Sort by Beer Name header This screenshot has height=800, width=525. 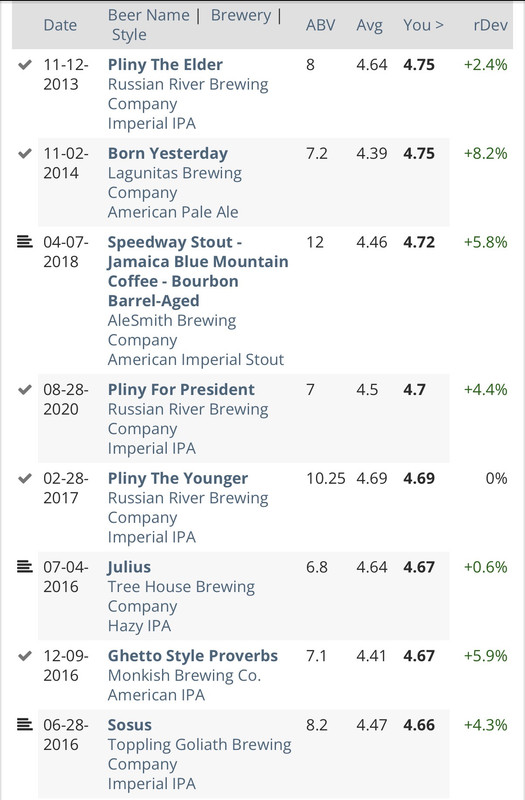pyautogui.click(x=148, y=15)
